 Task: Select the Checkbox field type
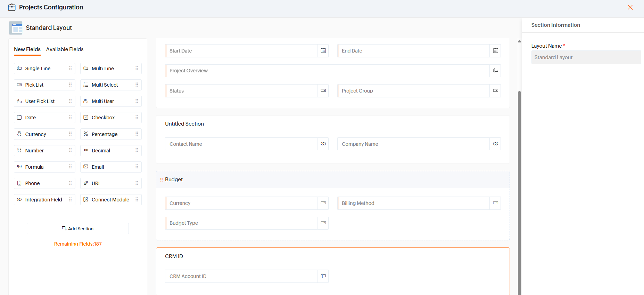coord(111,118)
